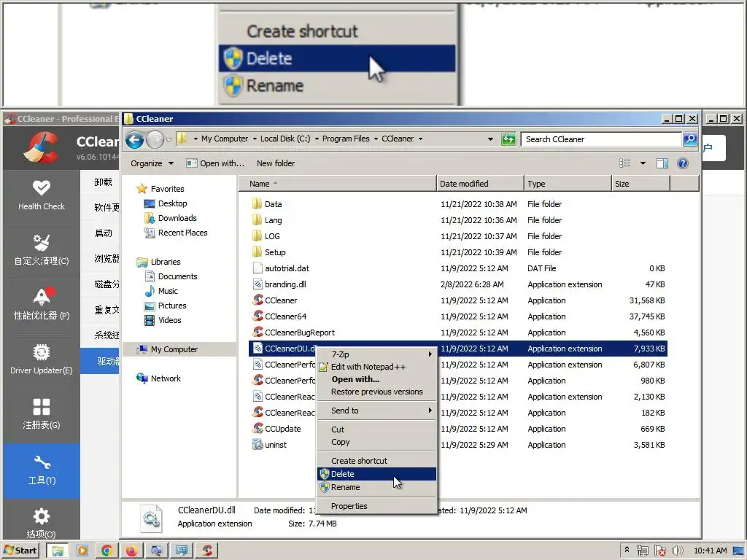Click the 10:41 AM clock

tap(710, 551)
